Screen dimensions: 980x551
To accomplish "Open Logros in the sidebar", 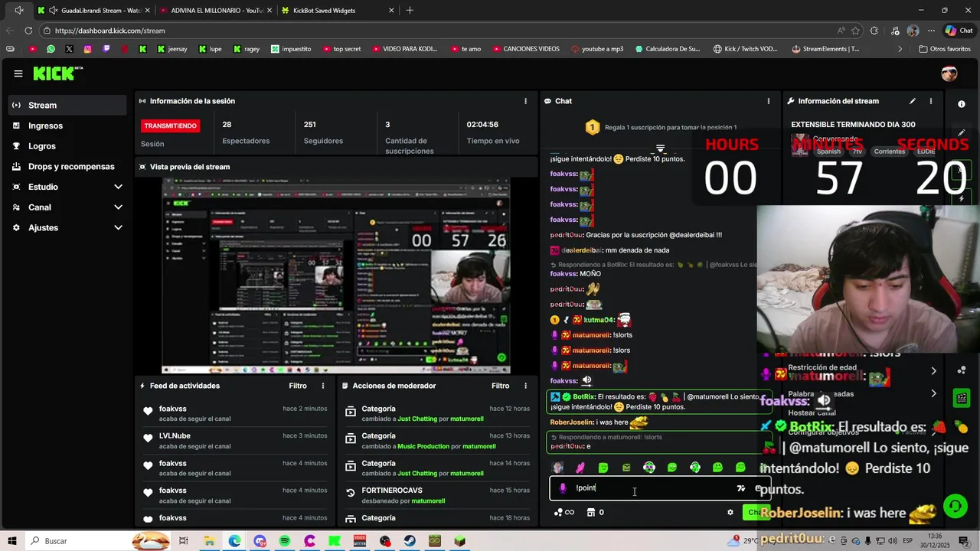I will (67, 146).
